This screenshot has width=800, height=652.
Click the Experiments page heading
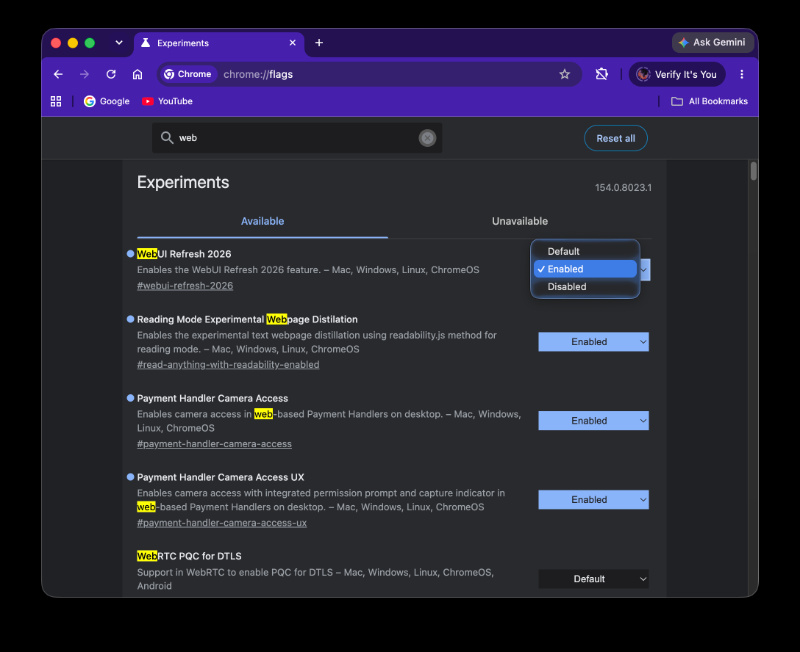(x=183, y=182)
